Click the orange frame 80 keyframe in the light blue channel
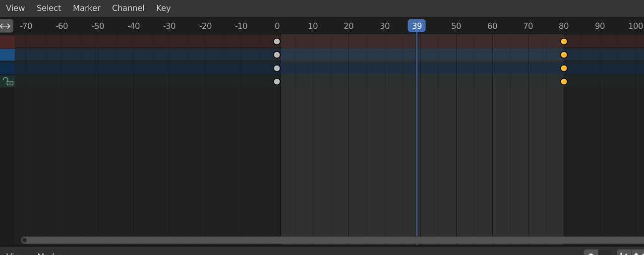The height and width of the screenshot is (255, 644). [x=564, y=55]
